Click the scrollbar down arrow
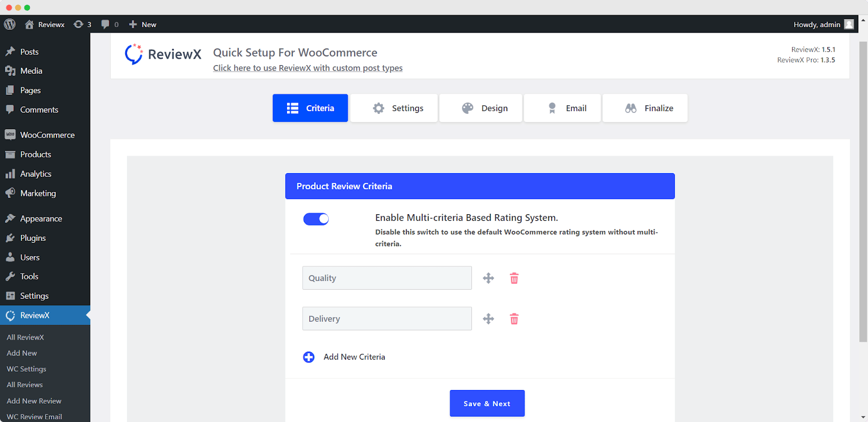The image size is (868, 422). 863,417
